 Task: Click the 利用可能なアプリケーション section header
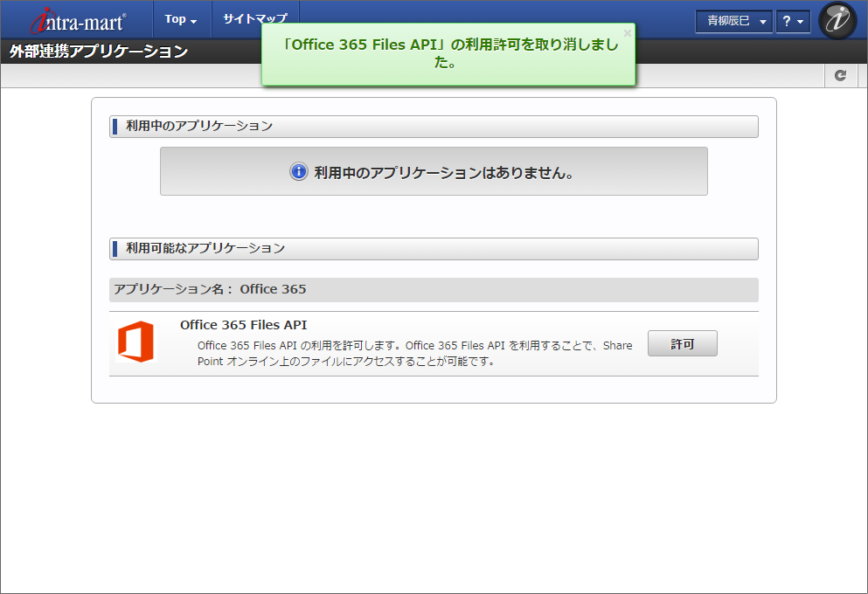click(434, 248)
